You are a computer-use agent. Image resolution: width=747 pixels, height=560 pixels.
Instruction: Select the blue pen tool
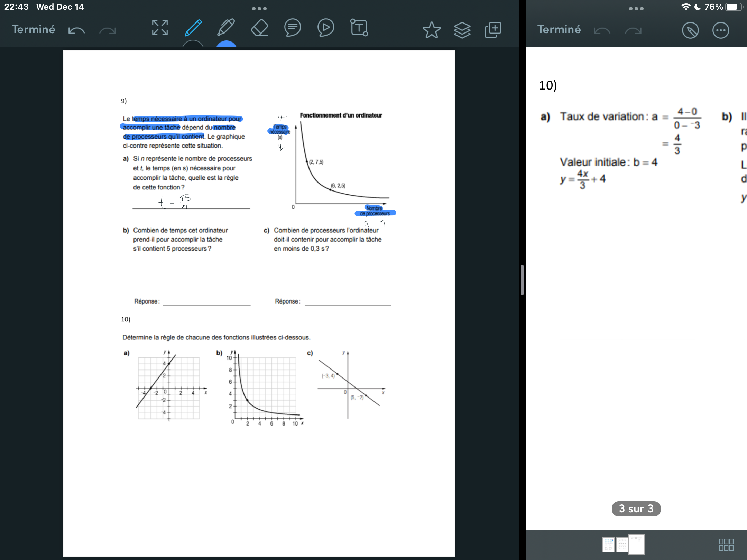(x=193, y=28)
